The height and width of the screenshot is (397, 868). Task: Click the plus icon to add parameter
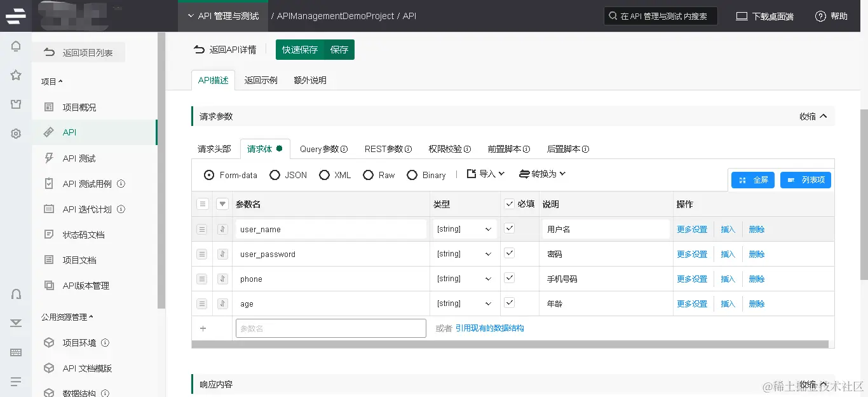tap(203, 328)
